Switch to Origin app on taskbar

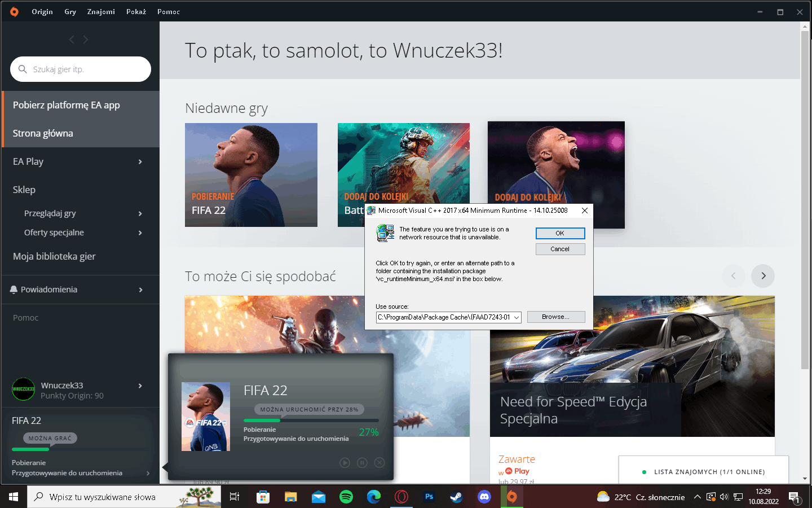(511, 497)
